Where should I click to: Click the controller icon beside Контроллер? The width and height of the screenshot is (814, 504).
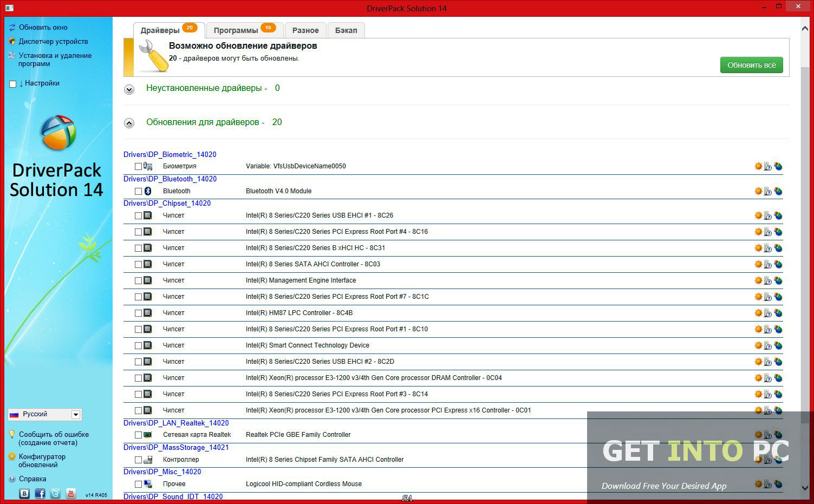[148, 460]
